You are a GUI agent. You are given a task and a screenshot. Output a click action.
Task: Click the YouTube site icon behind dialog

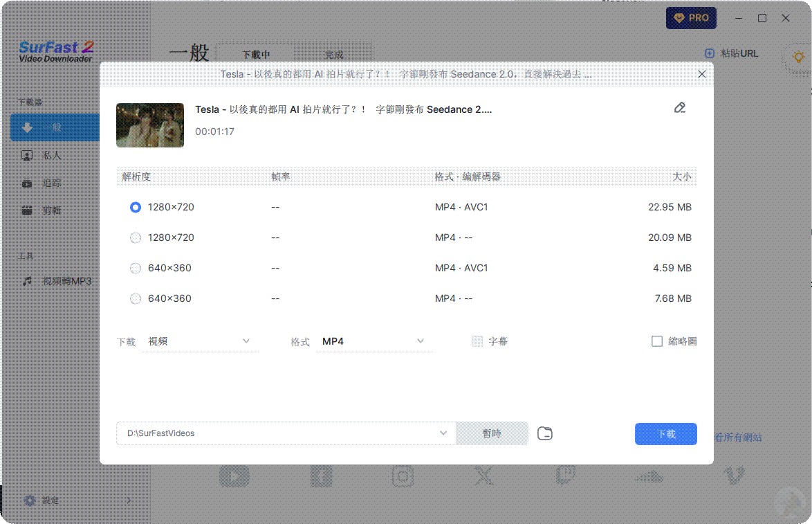coord(234,476)
